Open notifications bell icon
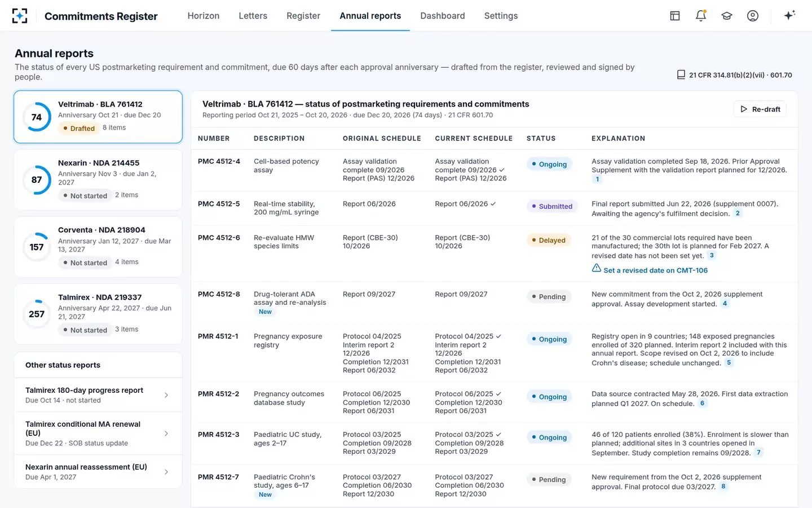This screenshot has height=508, width=812. [701, 16]
